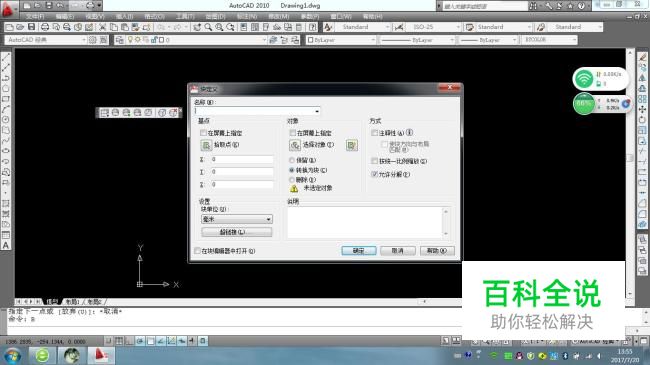Click the AutoCAD taskbar button
The width and height of the screenshot is (650, 365).
pos(101,355)
